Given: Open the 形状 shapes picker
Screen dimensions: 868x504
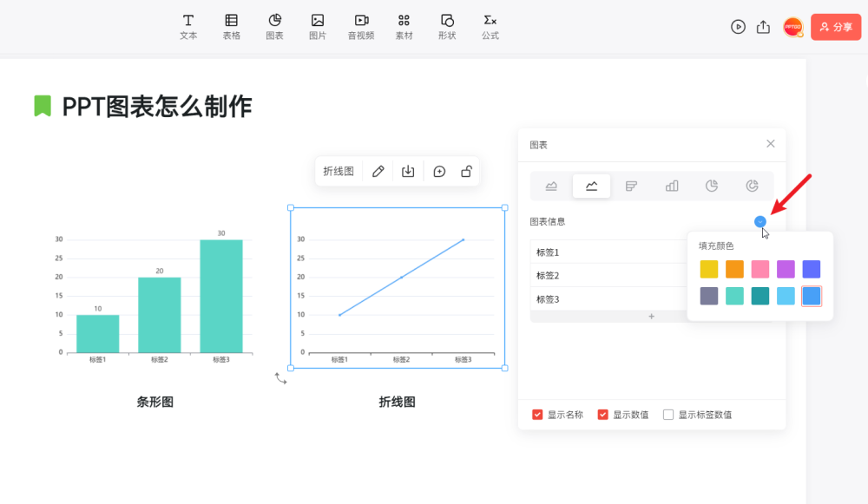Looking at the screenshot, I should 447,25.
